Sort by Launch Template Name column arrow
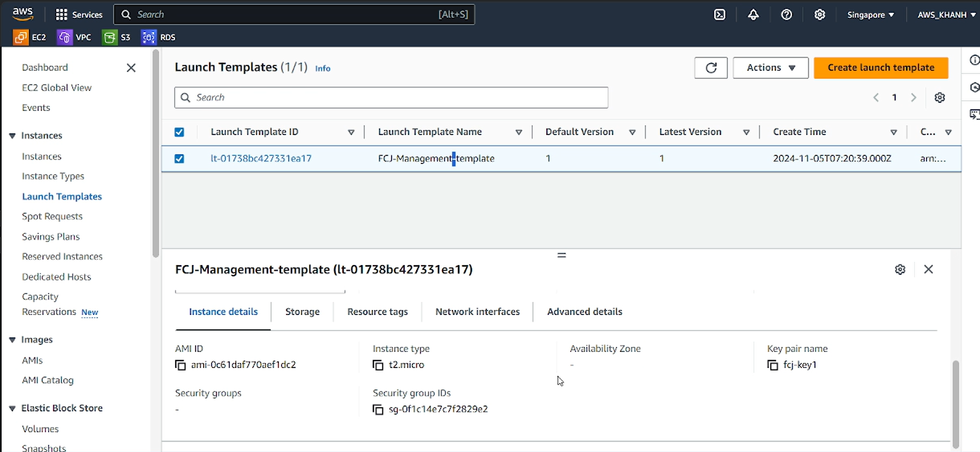The image size is (980, 452). pos(518,132)
